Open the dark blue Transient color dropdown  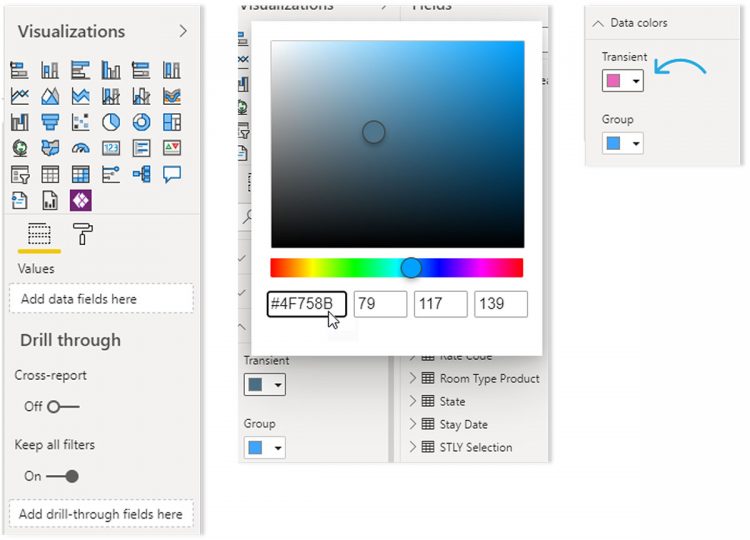(x=265, y=385)
